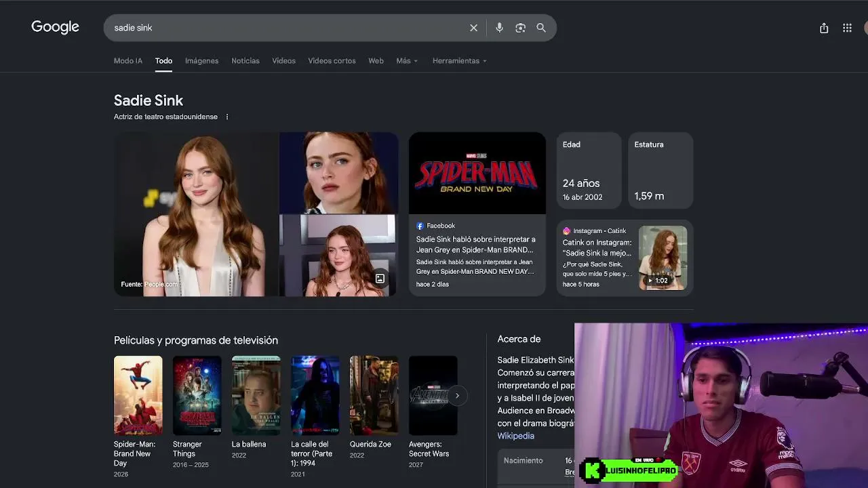868x488 pixels.
Task: Open the Edad 24 años card
Action: click(589, 170)
